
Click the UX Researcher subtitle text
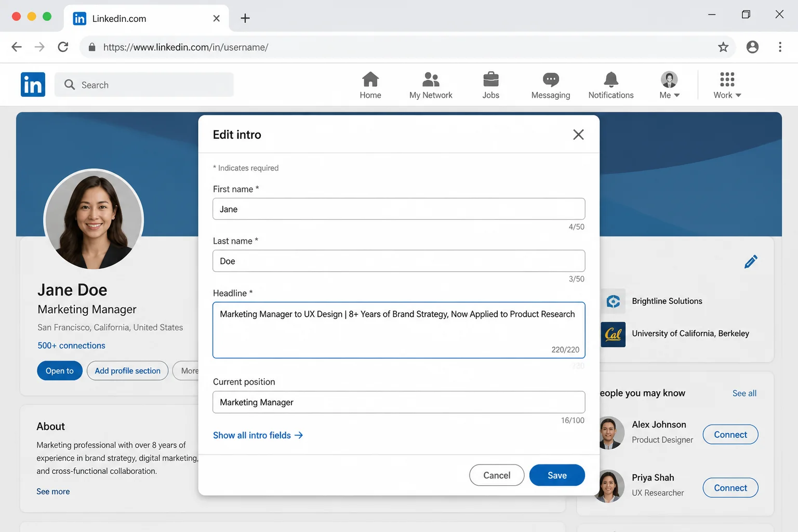(658, 493)
